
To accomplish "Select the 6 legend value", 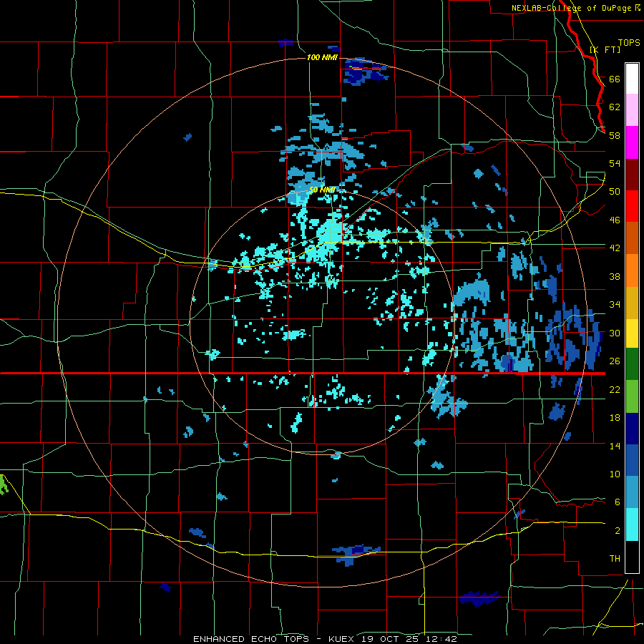I will click(618, 502).
